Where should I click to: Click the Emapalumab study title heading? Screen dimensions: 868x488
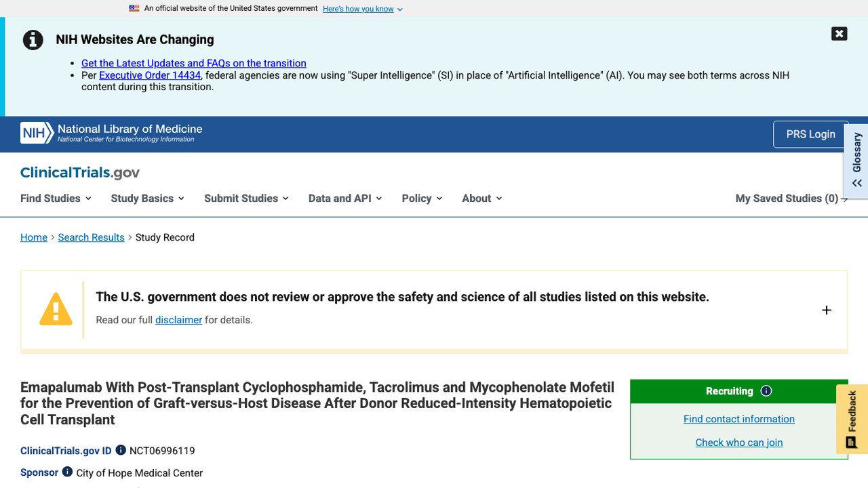click(x=317, y=403)
